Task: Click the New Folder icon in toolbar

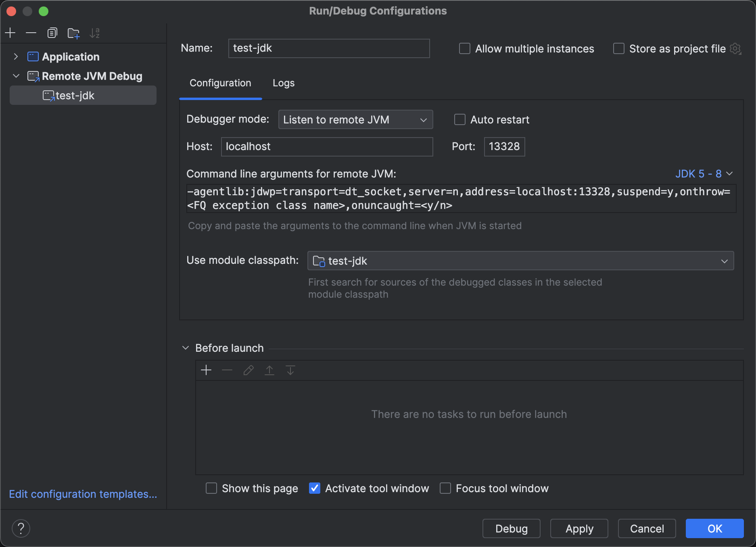Action: pyautogui.click(x=73, y=33)
